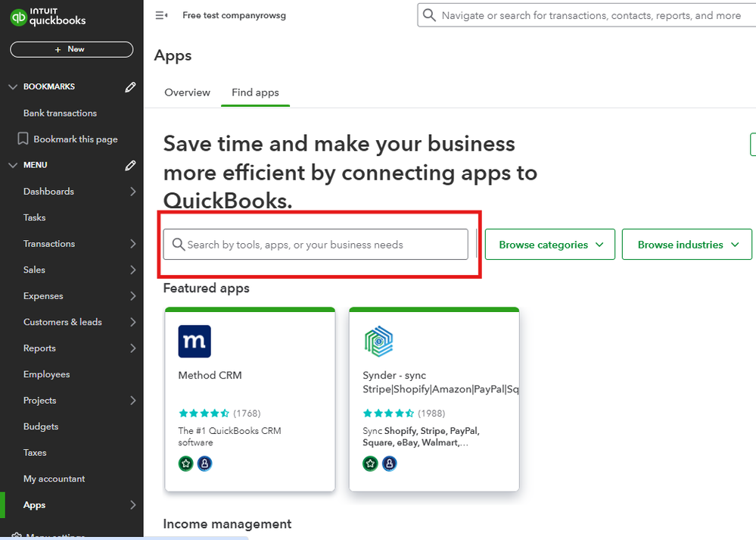Click Bookmark this page link
756x540 pixels.
coord(76,139)
